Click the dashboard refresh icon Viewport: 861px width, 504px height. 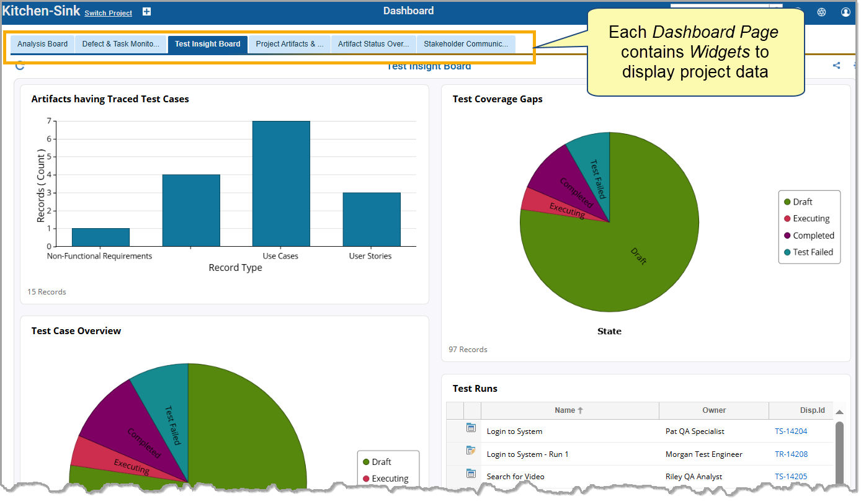tap(19, 66)
